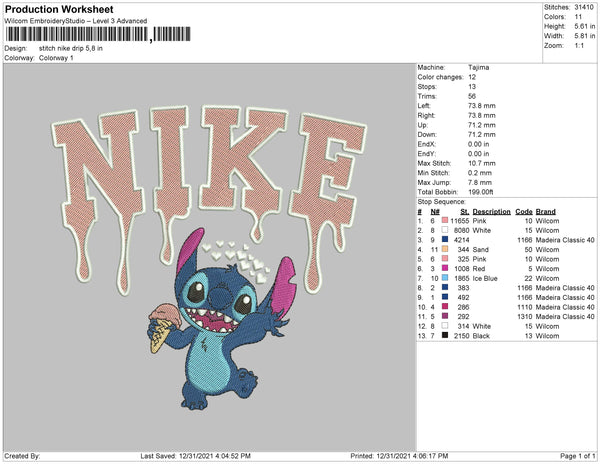Click the 'Sand' description text

click(480, 249)
